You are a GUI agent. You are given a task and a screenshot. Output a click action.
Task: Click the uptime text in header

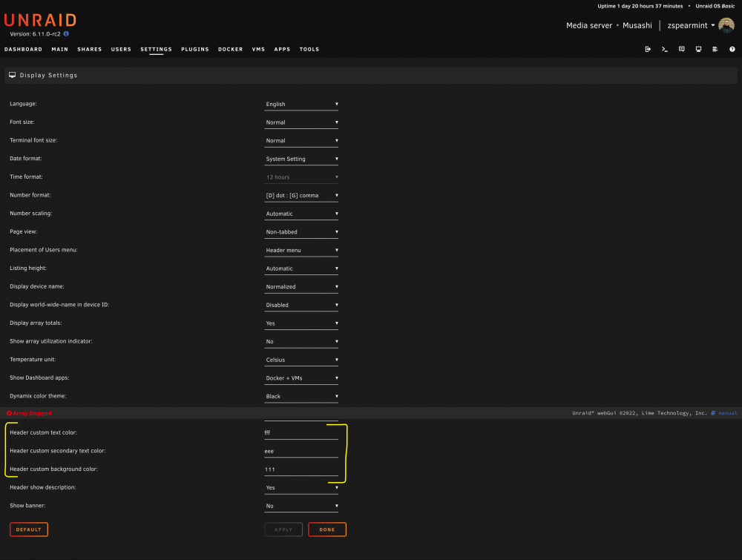coord(640,6)
